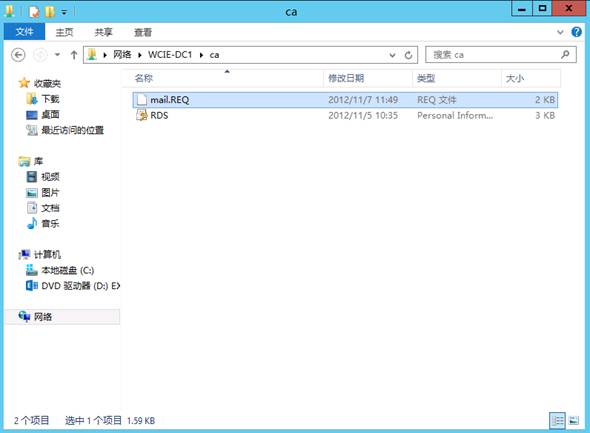The width and height of the screenshot is (590, 433).
Task: Click the 网络 globe icon
Action: pyautogui.click(x=24, y=316)
